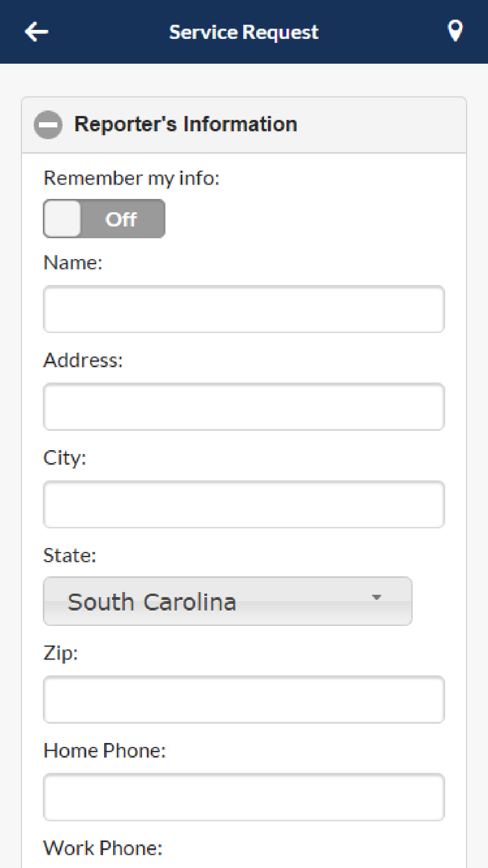488x868 pixels.
Task: Click the Name: label
Action: (x=73, y=263)
